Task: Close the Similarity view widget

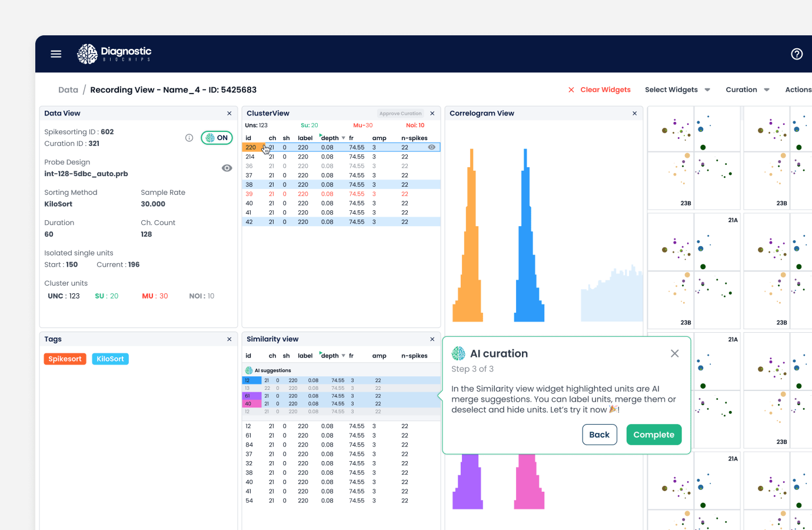Action: coord(432,339)
